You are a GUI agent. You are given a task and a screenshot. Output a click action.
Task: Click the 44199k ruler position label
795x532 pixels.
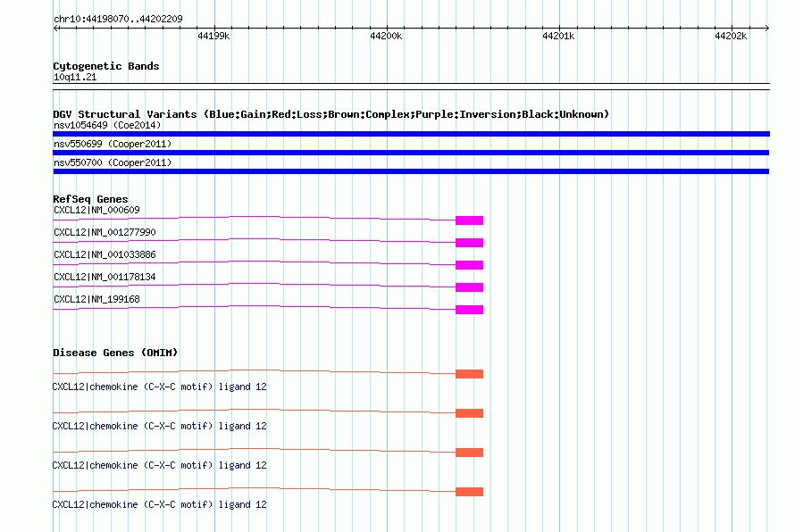pos(213,36)
